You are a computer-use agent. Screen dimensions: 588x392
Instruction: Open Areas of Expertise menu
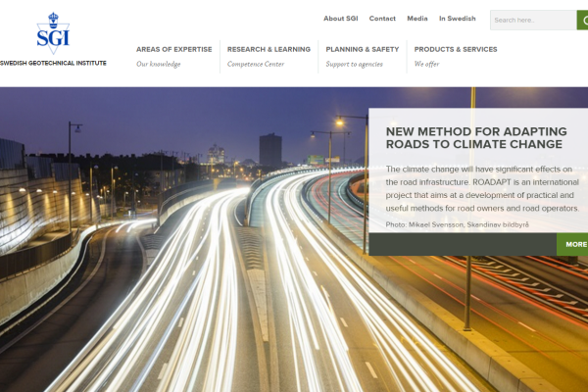click(173, 49)
